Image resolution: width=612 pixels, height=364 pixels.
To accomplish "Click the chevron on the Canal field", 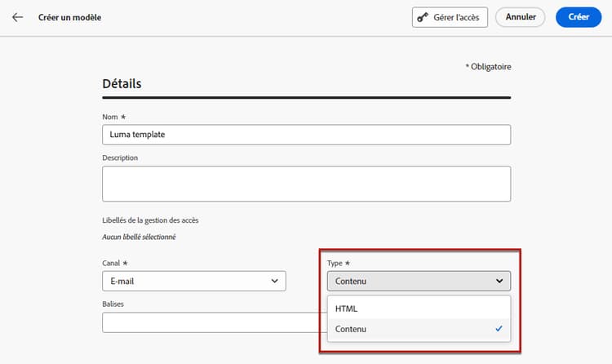I will (273, 281).
